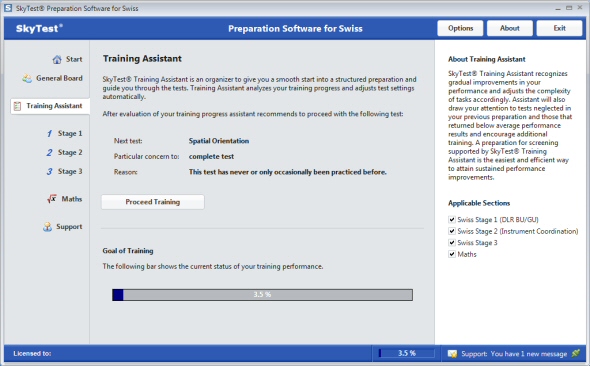Viewport: 590px width, 366px height.
Task: Click the 'Applicable Sections' heading
Action: (479, 203)
